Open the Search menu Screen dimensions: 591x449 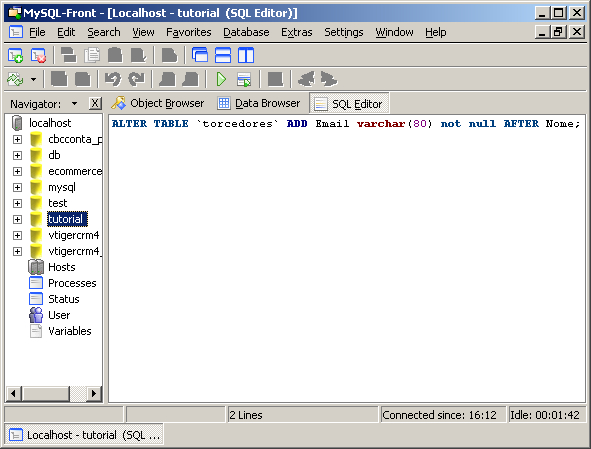104,32
